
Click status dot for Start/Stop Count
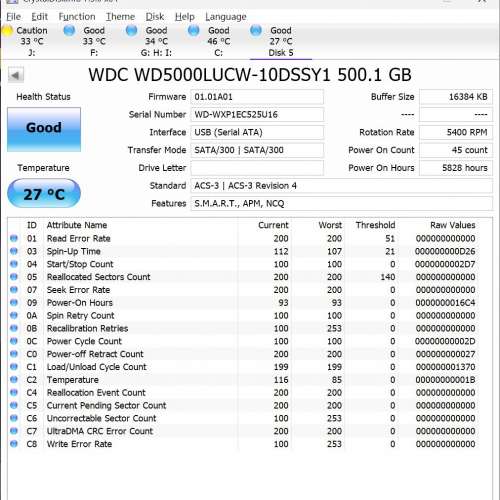pos(14,264)
